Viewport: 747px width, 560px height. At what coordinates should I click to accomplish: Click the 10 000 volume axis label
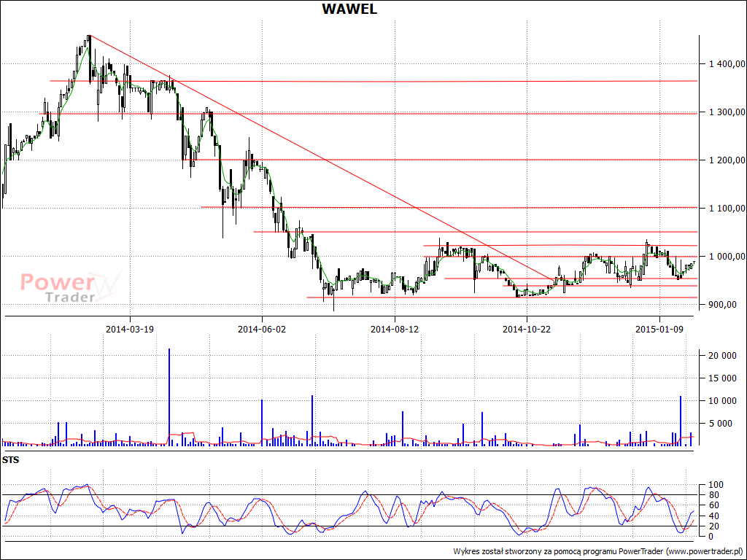pos(722,401)
